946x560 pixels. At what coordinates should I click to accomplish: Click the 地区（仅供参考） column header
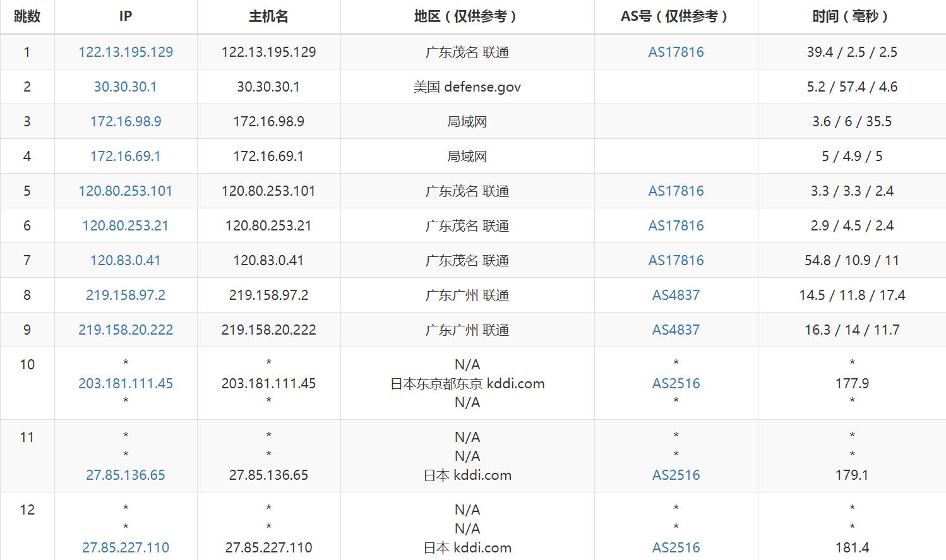point(467,16)
